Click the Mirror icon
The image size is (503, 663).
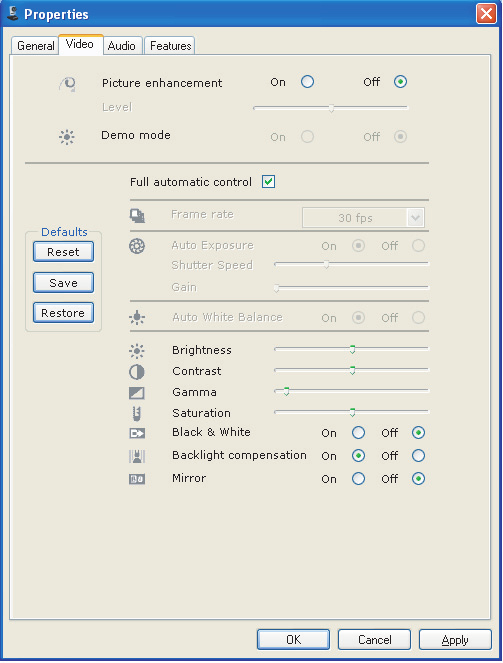[137, 479]
